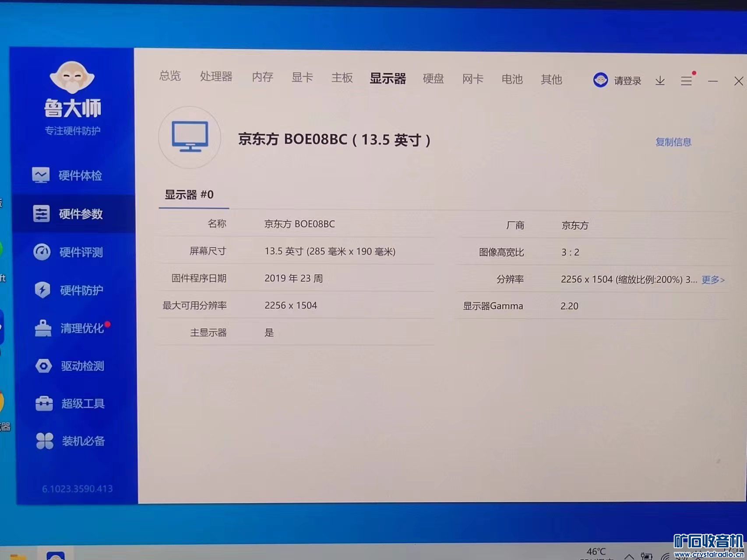Screen dimensions: 747x560
Task: Click primary display value 是
Action: tap(269, 332)
